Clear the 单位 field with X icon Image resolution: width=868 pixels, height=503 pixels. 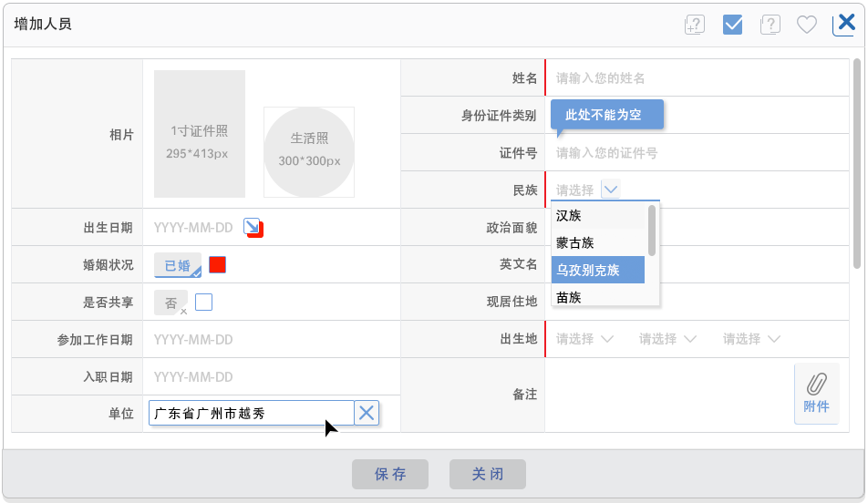point(367,413)
